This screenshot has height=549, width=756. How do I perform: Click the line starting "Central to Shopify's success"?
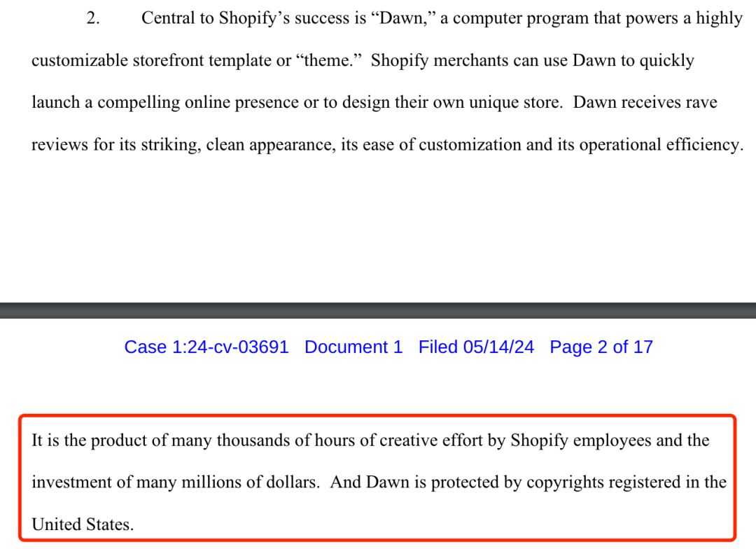pos(442,18)
